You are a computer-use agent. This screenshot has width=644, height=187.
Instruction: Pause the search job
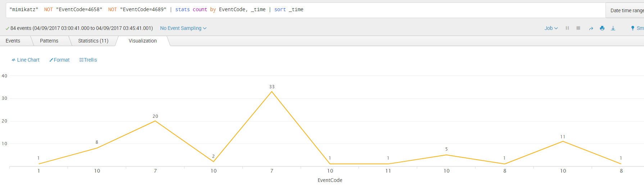click(x=567, y=28)
